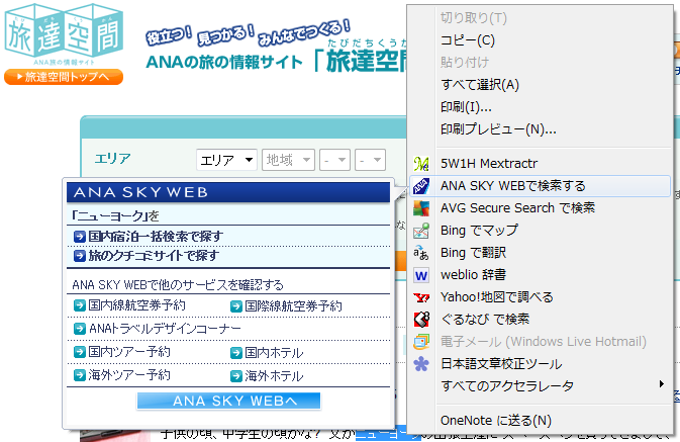This screenshot has height=442, width=680.
Task: Click arrow icon beside 国際線航空券予約
Action: (x=236, y=306)
